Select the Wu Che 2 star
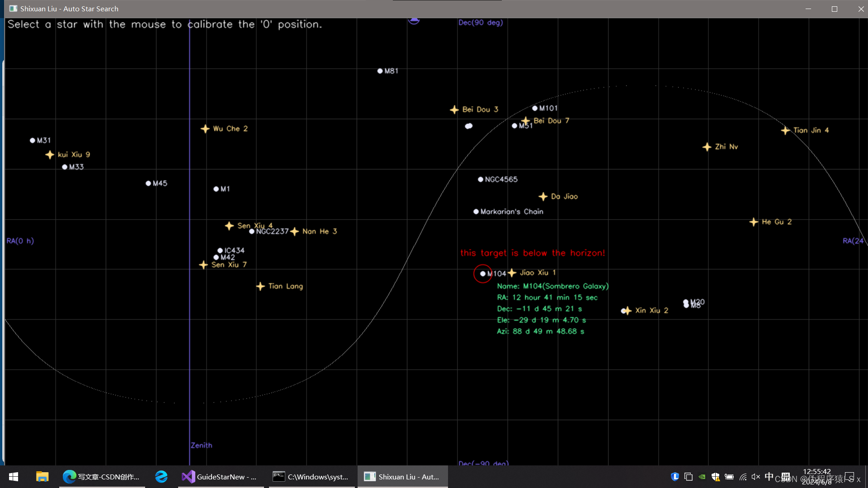This screenshot has width=868, height=488. point(205,129)
